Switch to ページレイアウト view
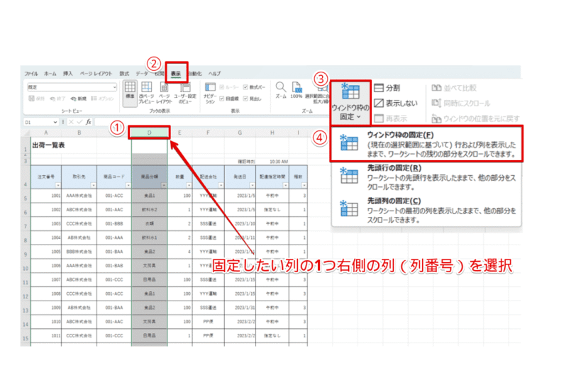 164,92
